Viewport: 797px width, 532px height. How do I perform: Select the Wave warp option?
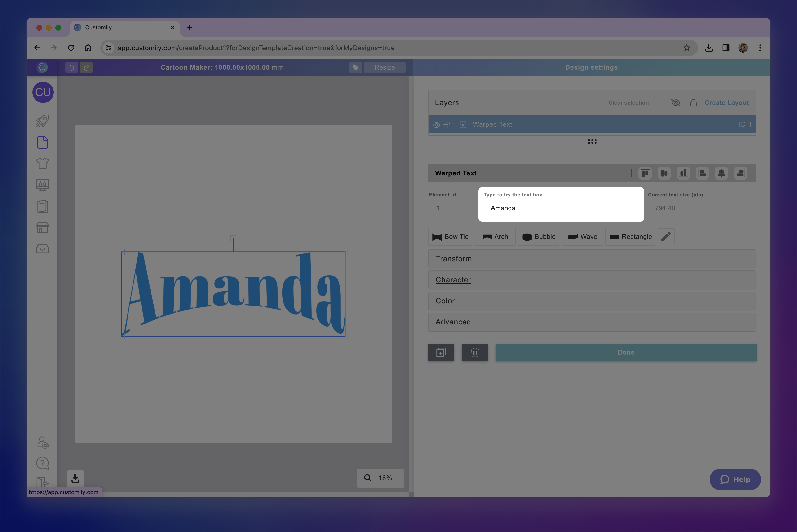click(x=582, y=236)
